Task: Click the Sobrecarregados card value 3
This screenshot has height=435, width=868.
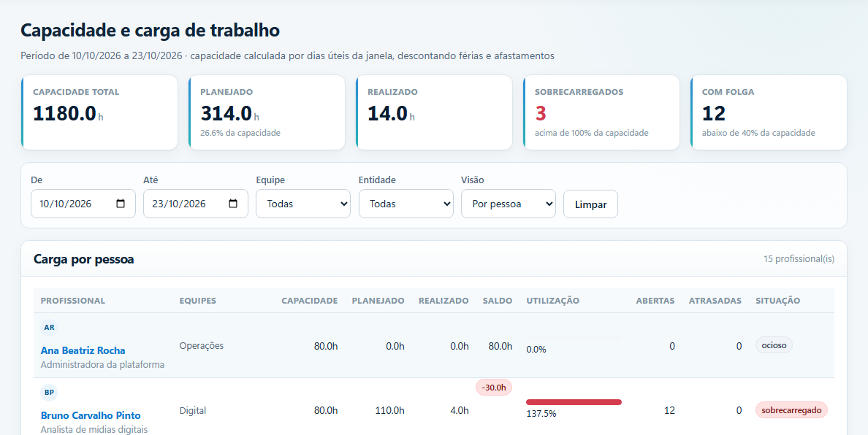Action: click(541, 113)
